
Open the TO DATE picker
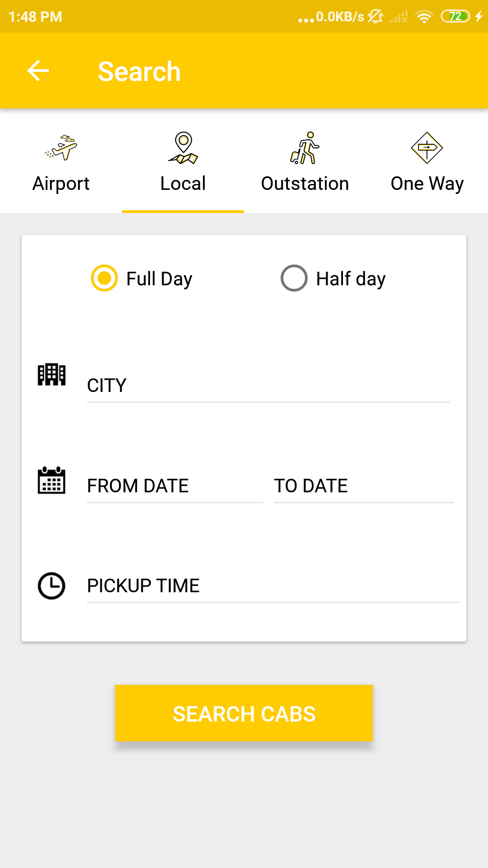(363, 486)
